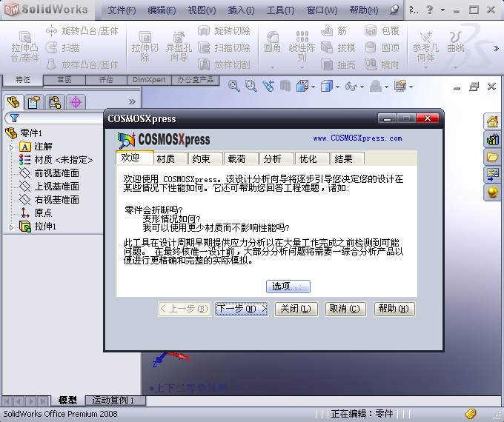Screen dimensions: 504x422
Task: Select the Lofted Boss/Base (放样凸台/基体) tool
Action: (x=82, y=65)
